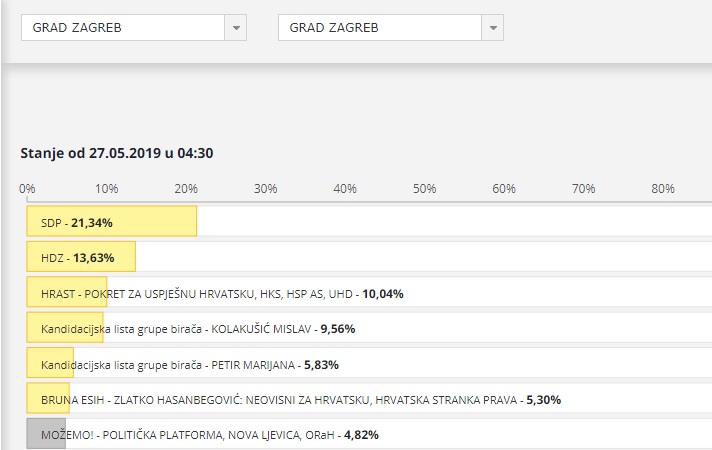Click the 30% axis label
Viewport: 712px width, 450px height.
pyautogui.click(x=266, y=188)
